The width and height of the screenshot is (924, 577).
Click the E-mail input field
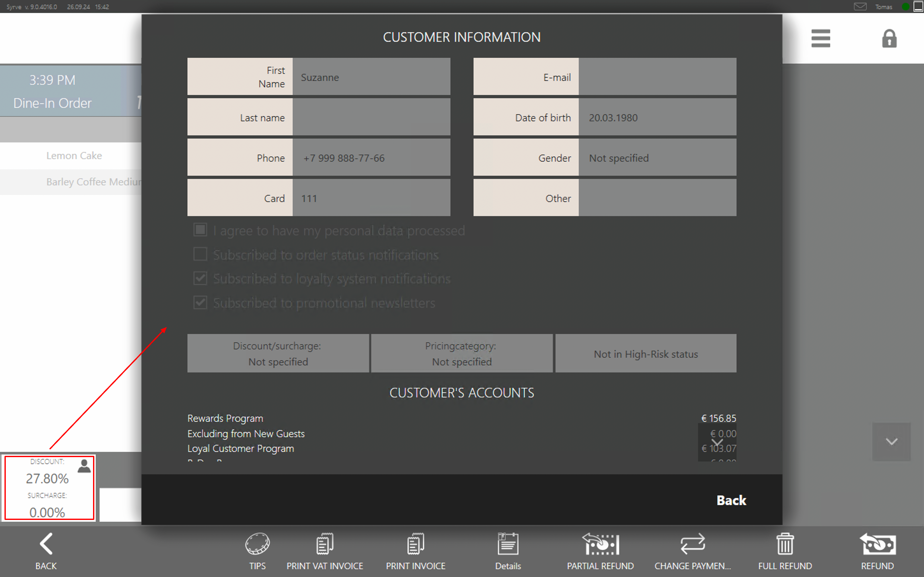(657, 77)
